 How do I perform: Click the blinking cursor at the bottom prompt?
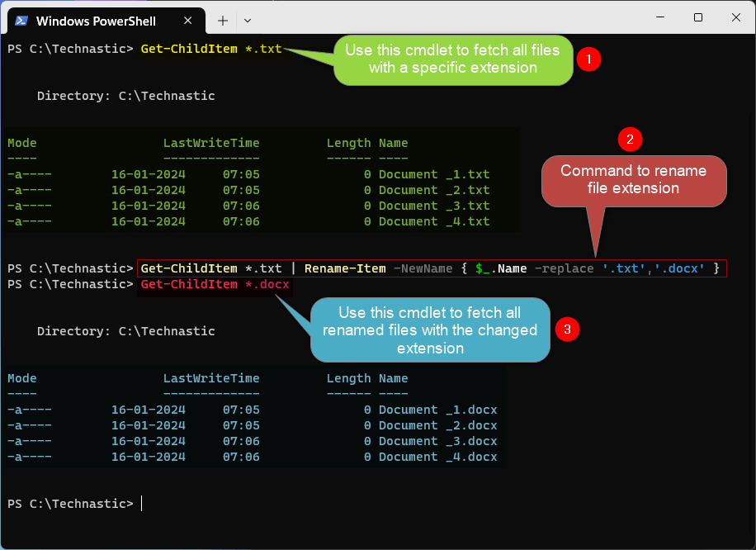tap(140, 503)
